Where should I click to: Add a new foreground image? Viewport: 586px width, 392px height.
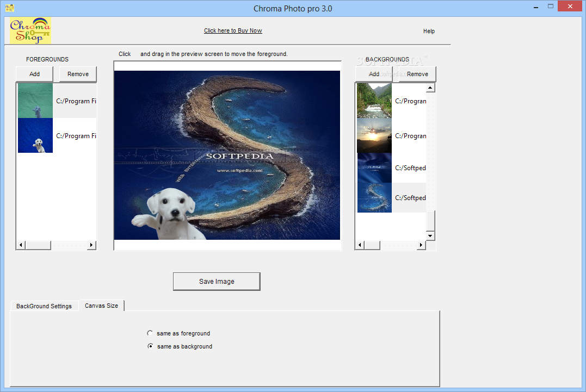[34, 74]
